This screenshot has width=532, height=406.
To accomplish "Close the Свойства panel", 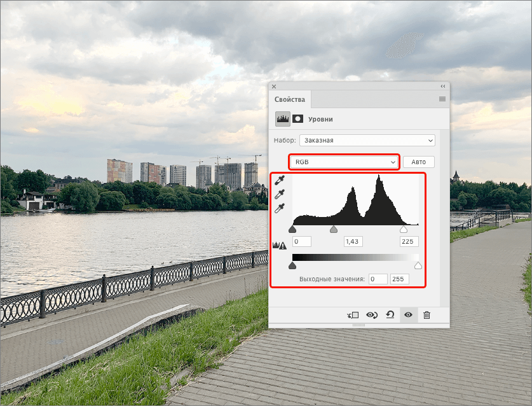I will point(274,86).
